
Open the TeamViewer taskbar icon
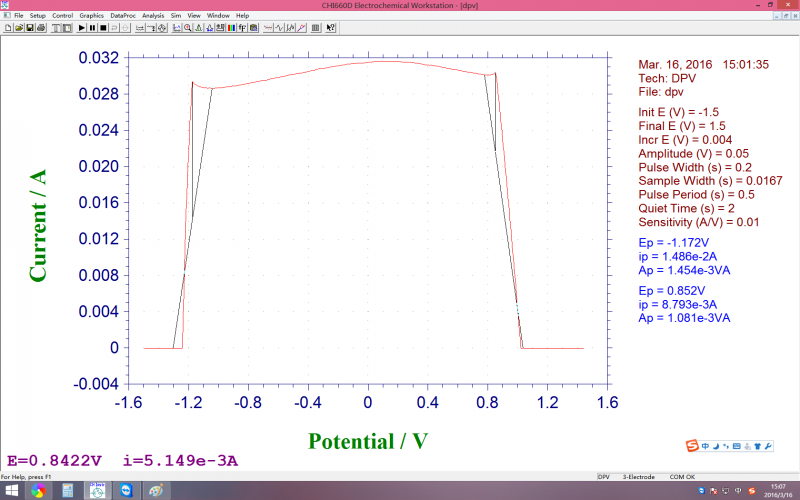tap(126, 491)
